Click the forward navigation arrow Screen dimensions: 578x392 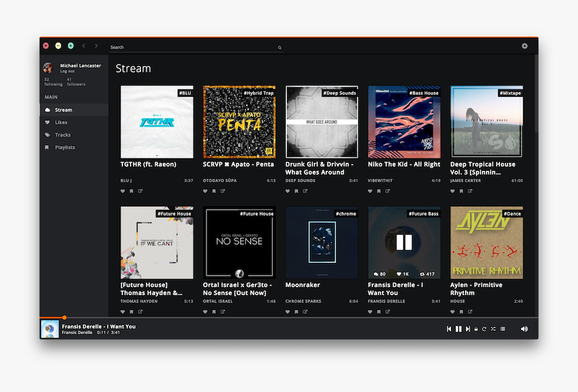click(x=95, y=46)
